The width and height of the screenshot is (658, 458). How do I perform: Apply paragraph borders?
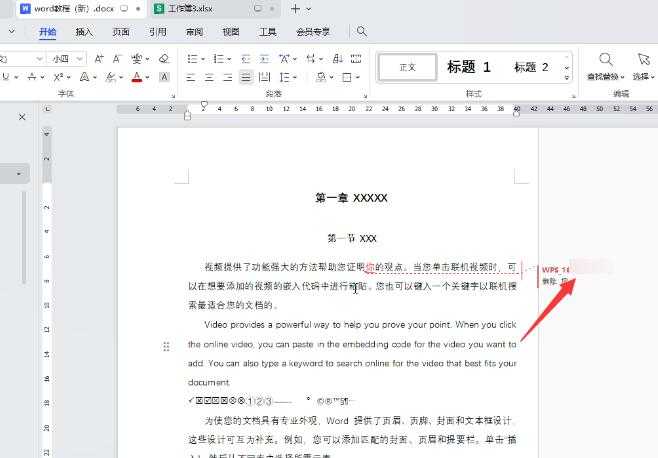tap(347, 77)
